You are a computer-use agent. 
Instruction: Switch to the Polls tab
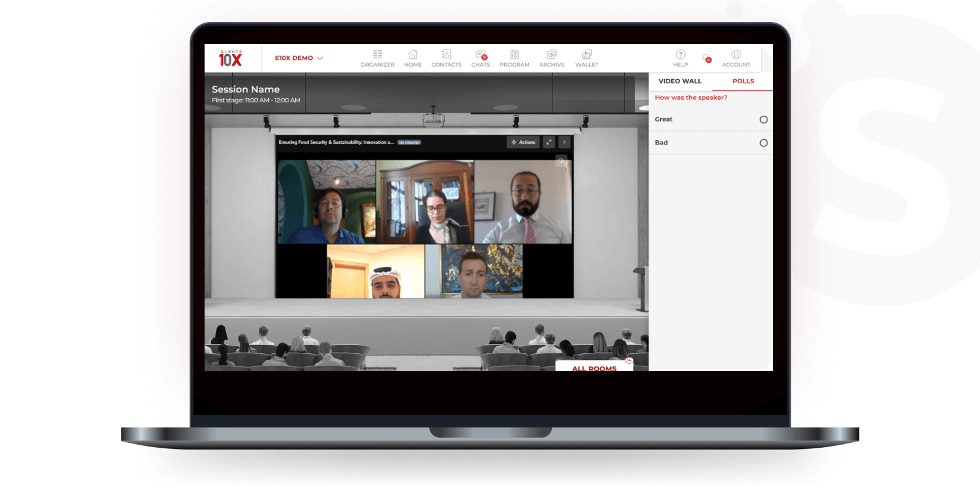tap(743, 81)
